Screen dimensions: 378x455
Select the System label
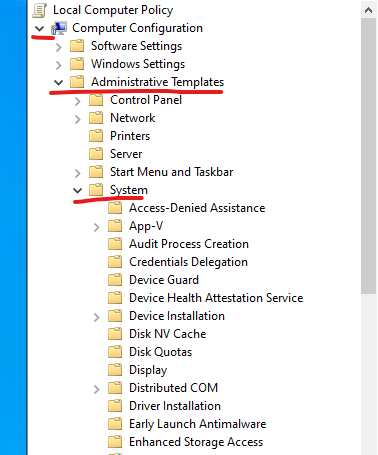pyautogui.click(x=129, y=190)
